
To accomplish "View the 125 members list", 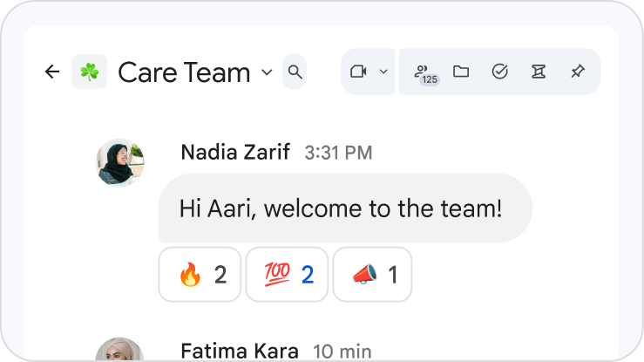I will (x=424, y=72).
